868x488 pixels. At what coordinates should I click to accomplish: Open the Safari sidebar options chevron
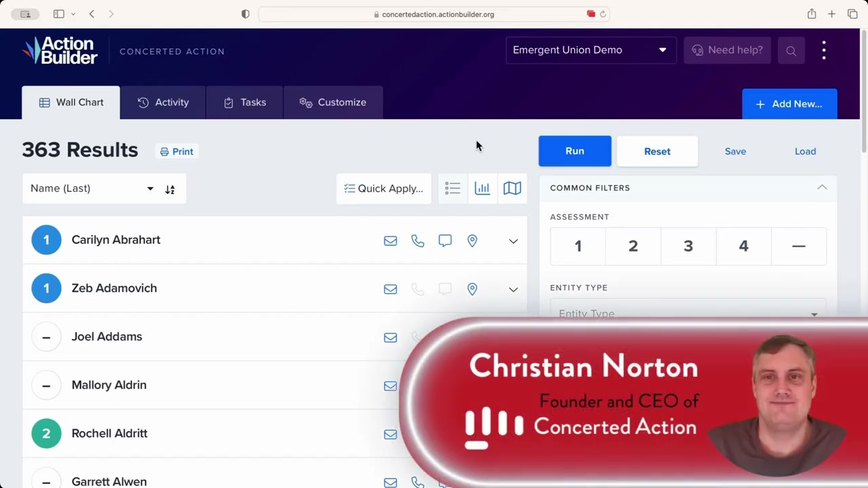click(73, 14)
